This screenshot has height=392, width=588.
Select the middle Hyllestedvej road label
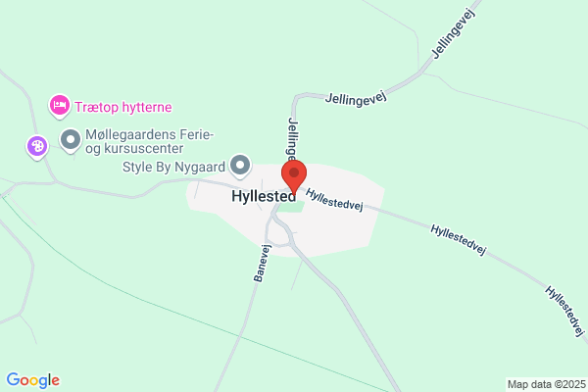[459, 240]
